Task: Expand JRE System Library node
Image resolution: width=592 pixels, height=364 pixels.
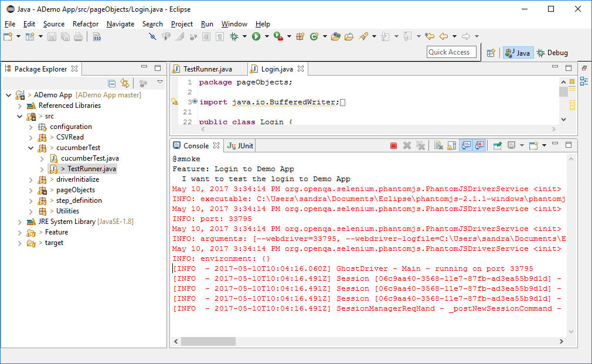Action: (19, 222)
